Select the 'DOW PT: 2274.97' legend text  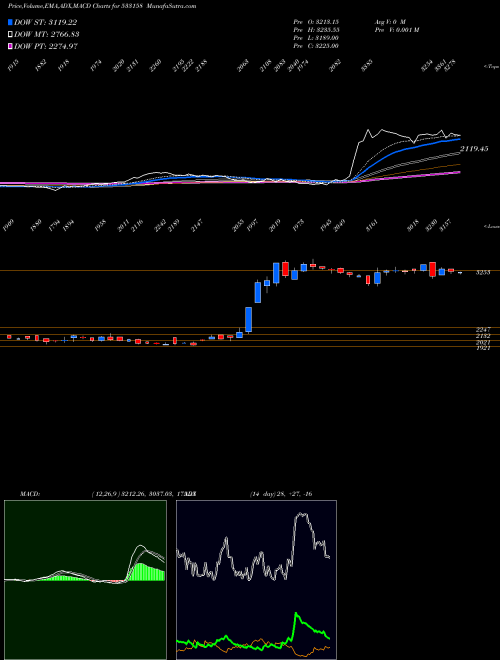46,46
